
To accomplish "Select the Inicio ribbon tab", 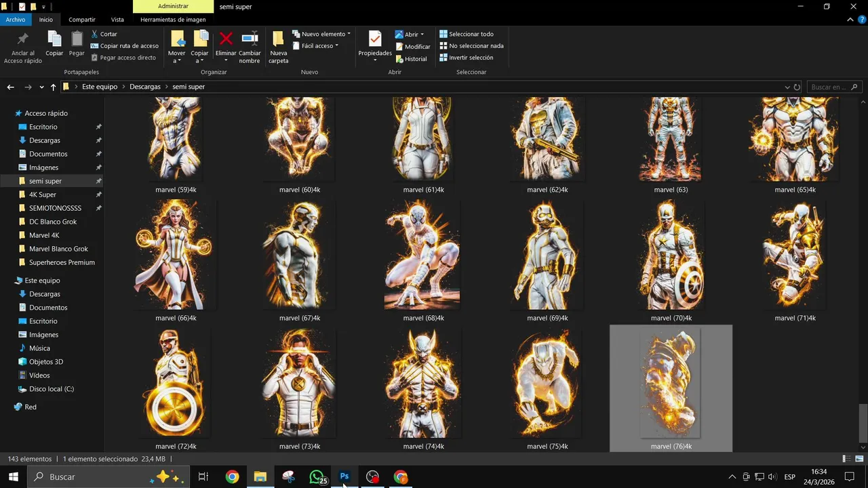I will (45, 20).
